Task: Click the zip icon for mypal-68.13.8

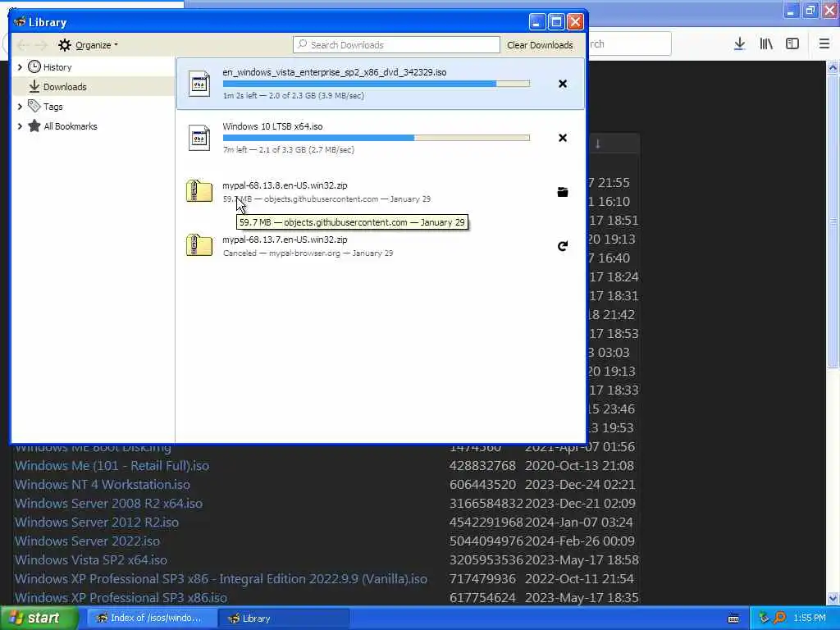Action: pyautogui.click(x=199, y=191)
